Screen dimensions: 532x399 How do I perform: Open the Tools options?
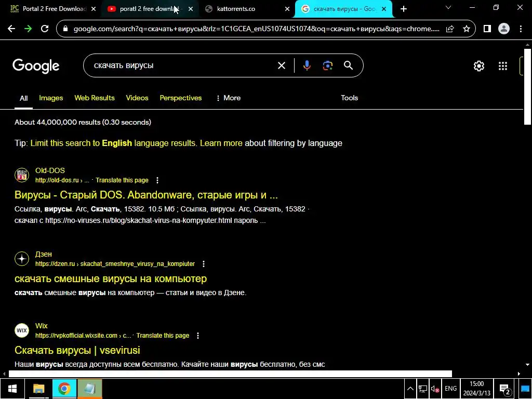pos(349,98)
